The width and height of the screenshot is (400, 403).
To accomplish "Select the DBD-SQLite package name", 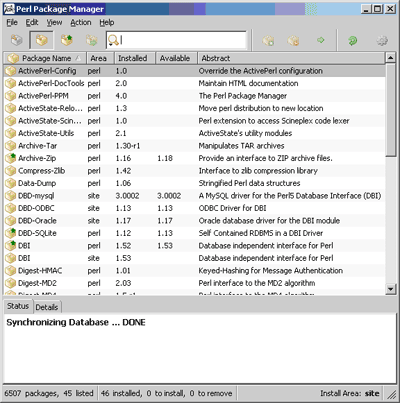I will click(x=37, y=233).
